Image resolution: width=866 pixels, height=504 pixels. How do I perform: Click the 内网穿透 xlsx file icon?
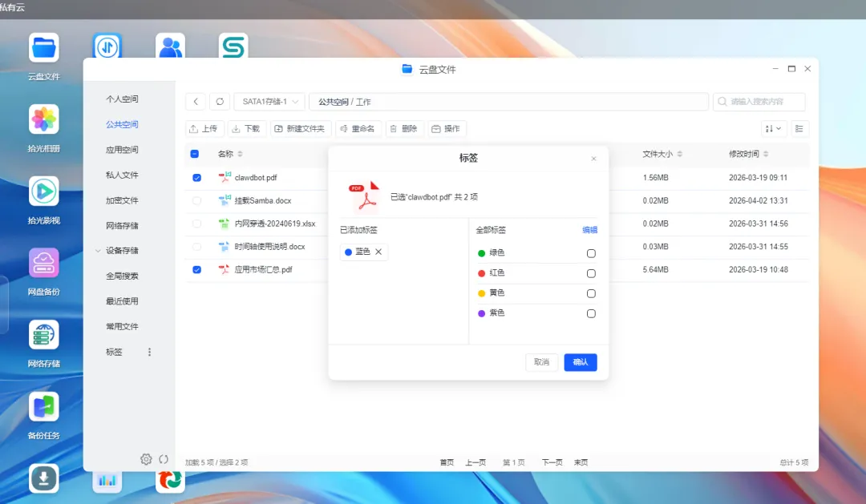coord(225,224)
